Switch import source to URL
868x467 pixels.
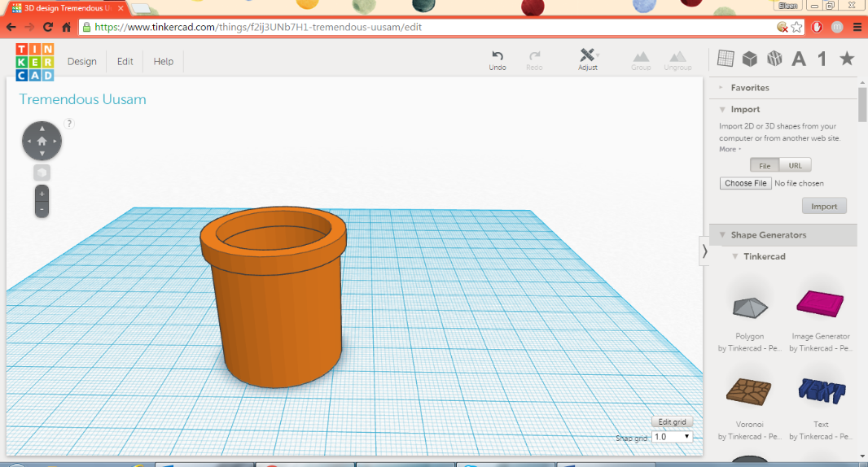[795, 165]
